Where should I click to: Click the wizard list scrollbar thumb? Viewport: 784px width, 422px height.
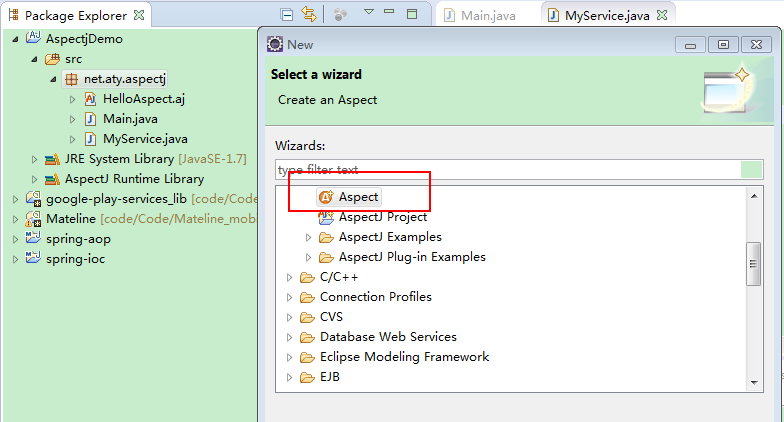coord(754,264)
